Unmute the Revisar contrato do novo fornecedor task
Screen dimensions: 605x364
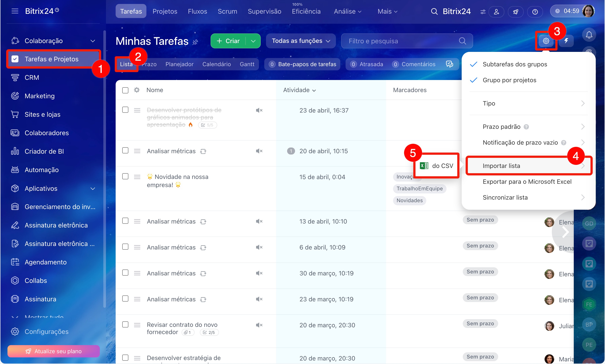[259, 325]
